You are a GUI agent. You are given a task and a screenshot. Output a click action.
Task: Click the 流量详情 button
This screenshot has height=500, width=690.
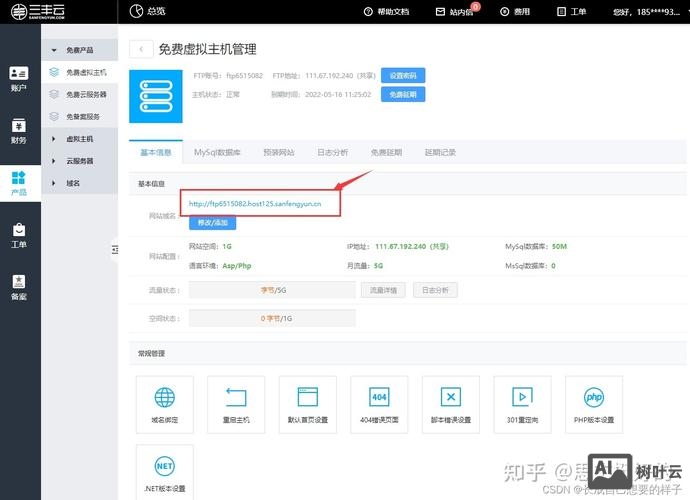click(x=383, y=290)
